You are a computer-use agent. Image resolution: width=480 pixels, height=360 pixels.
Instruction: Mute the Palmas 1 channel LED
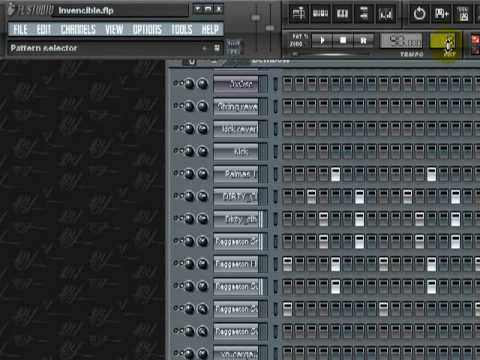(x=176, y=173)
